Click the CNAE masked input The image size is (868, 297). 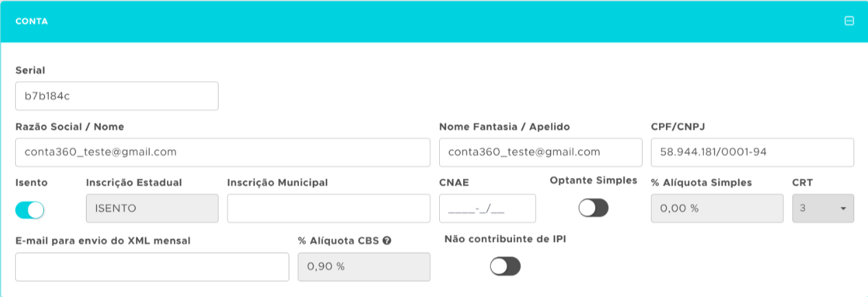coord(487,208)
